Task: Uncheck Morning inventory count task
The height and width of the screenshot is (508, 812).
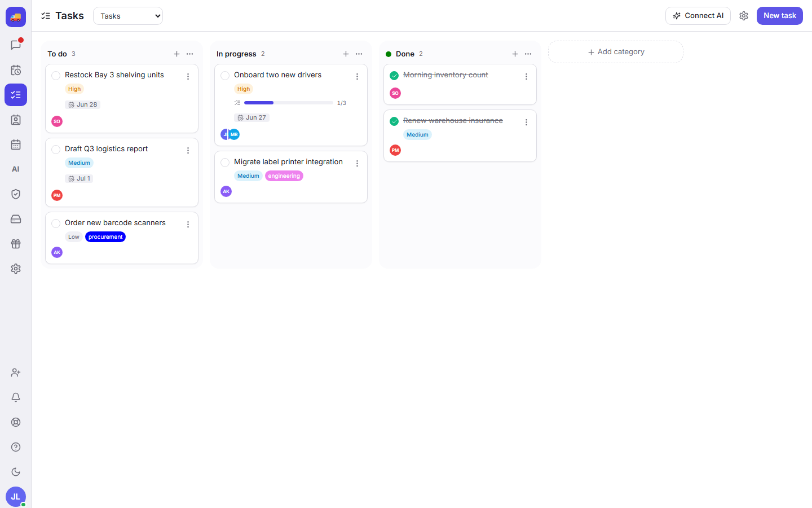Action: (x=394, y=76)
